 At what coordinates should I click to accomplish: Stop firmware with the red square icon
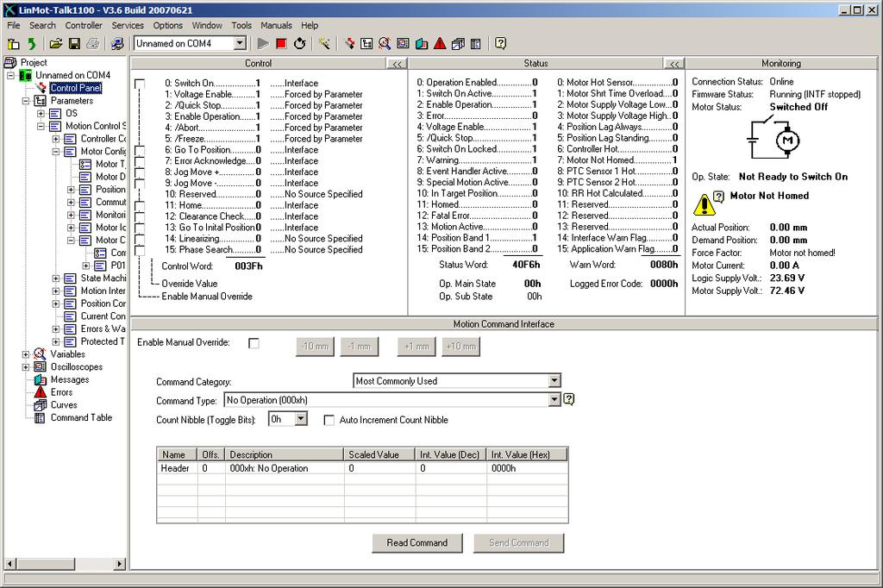click(282, 43)
